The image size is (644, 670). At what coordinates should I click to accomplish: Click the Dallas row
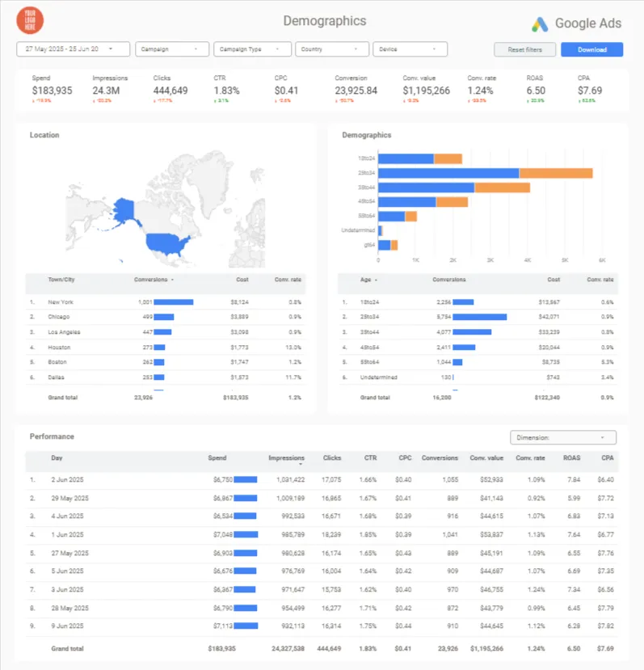166,377
